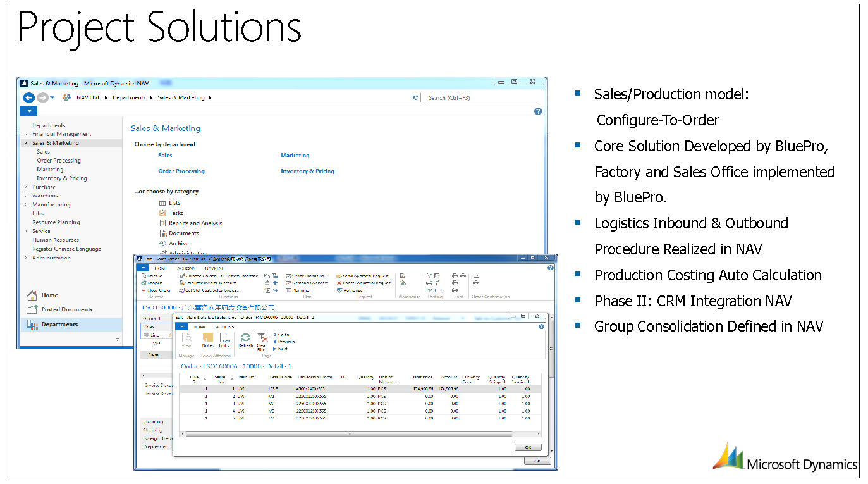Image resolution: width=868 pixels, height=484 pixels.
Task: Click the refresh icon in address bar
Action: pos(415,98)
